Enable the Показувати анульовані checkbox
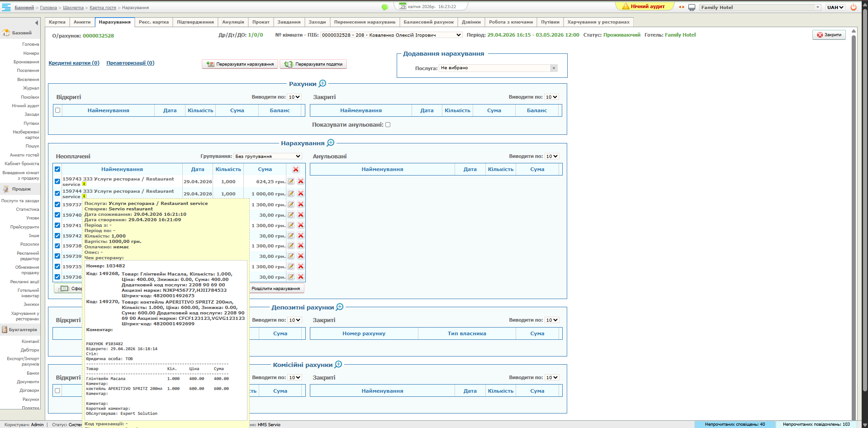This screenshot has height=428, width=868. pos(388,125)
